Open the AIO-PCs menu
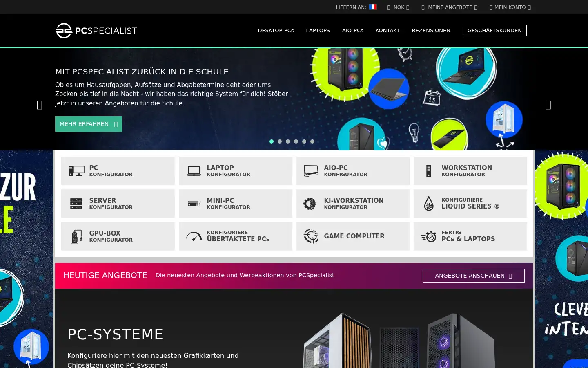 tap(353, 31)
